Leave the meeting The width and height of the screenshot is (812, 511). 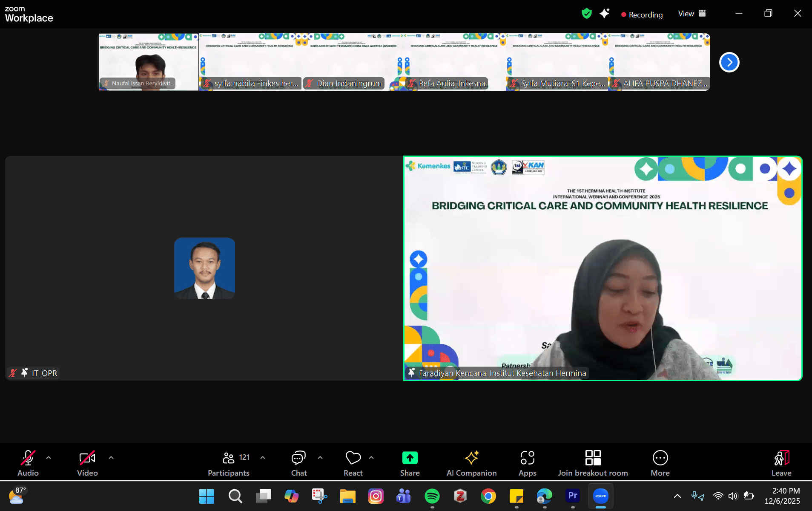(x=781, y=463)
